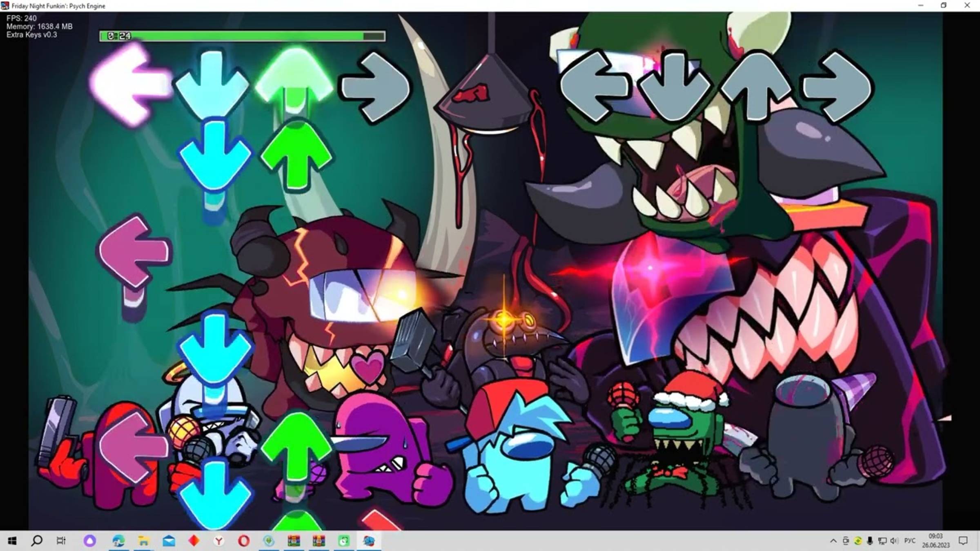Click opponent's gray right arrow receptor

[838, 87]
